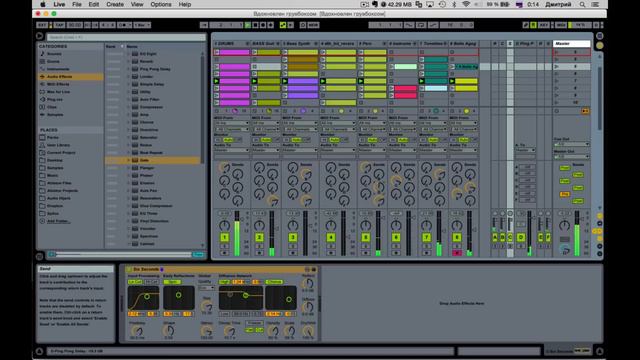This screenshot has width=640, height=360.
Task: Click the Arrangement Record button in transport
Action: 263,25
